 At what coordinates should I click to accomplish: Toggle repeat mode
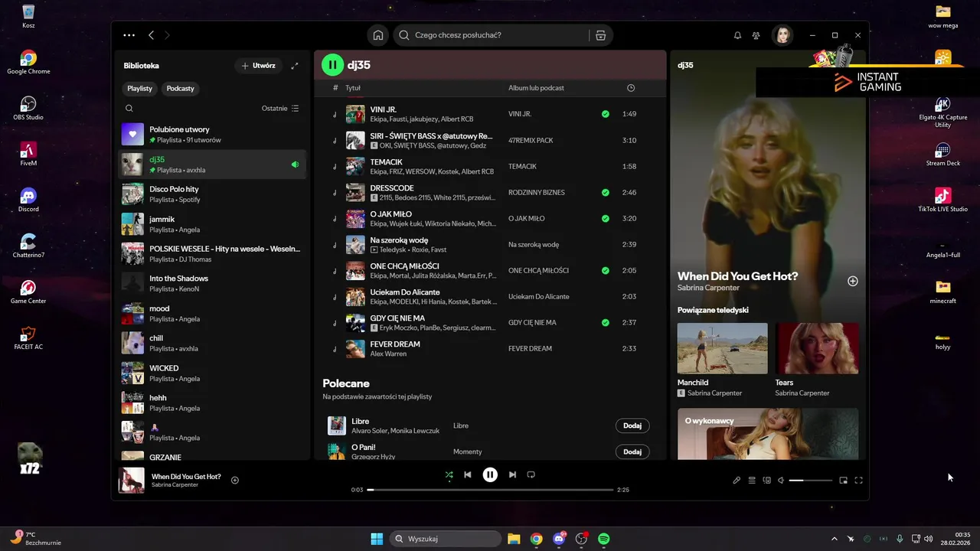531,474
